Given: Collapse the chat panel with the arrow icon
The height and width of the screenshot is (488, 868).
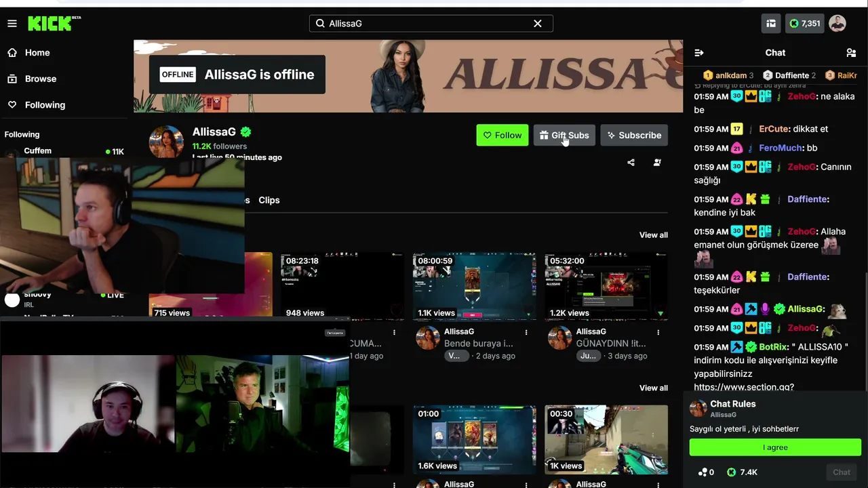Looking at the screenshot, I should coord(699,53).
